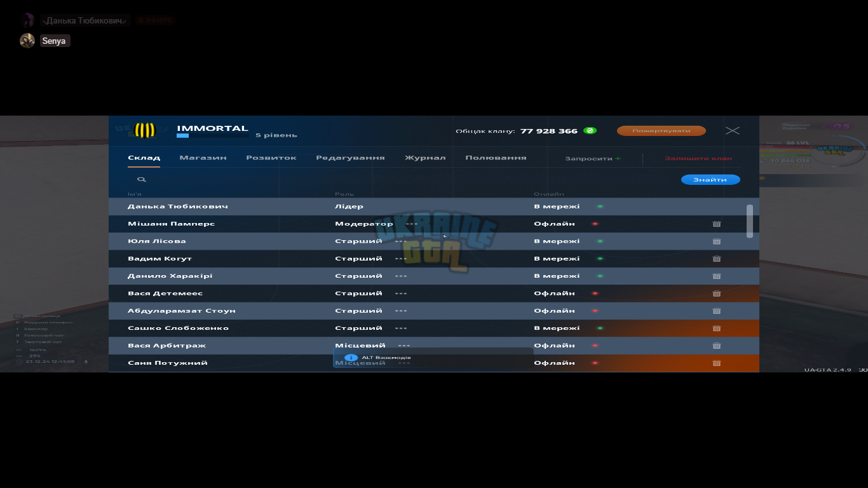Click trash icon for Саня Потужний
The height and width of the screenshot is (488, 868).
click(x=717, y=363)
